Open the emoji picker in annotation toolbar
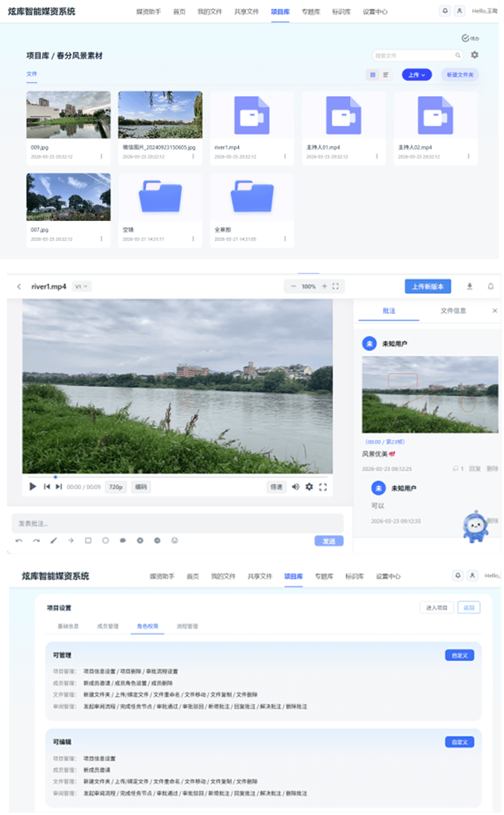This screenshot has height=815, width=504. pos(175,541)
